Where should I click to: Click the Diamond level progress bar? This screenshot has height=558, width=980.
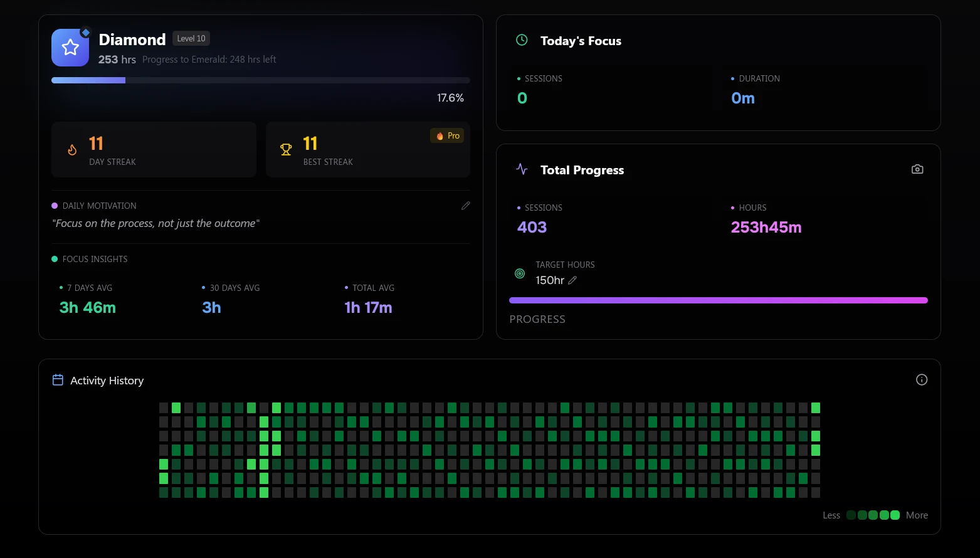point(260,80)
